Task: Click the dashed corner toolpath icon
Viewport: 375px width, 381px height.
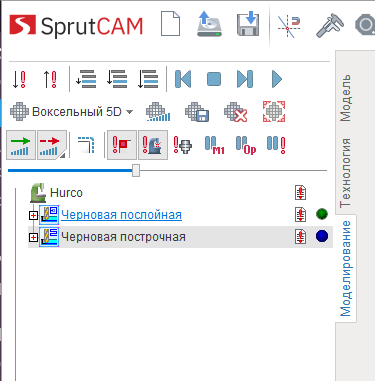Action: click(86, 144)
